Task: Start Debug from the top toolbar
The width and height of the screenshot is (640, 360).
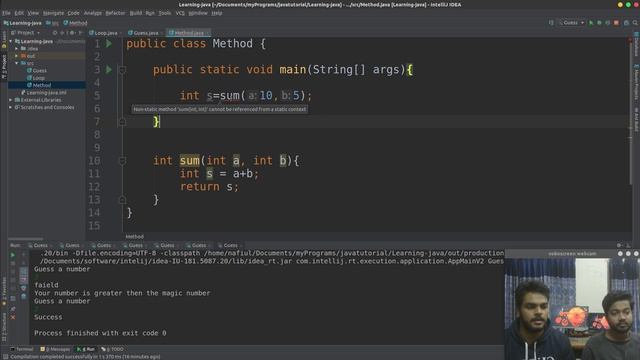Action: click(599, 23)
